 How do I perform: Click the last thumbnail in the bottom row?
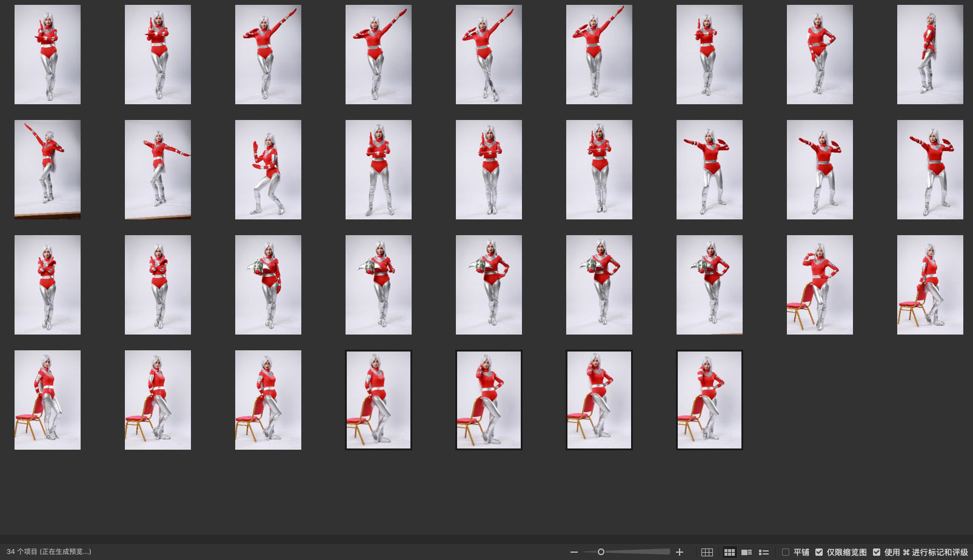pyautogui.click(x=709, y=400)
